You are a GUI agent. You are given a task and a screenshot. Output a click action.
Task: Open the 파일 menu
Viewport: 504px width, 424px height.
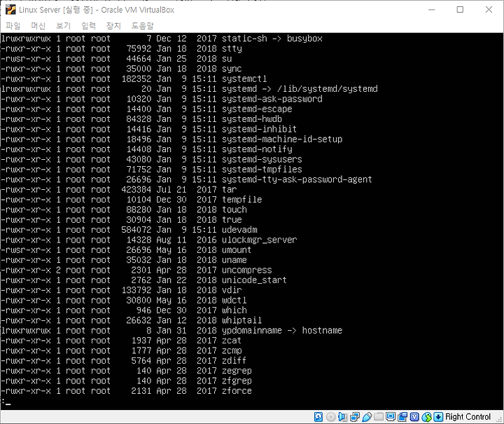[x=13, y=26]
